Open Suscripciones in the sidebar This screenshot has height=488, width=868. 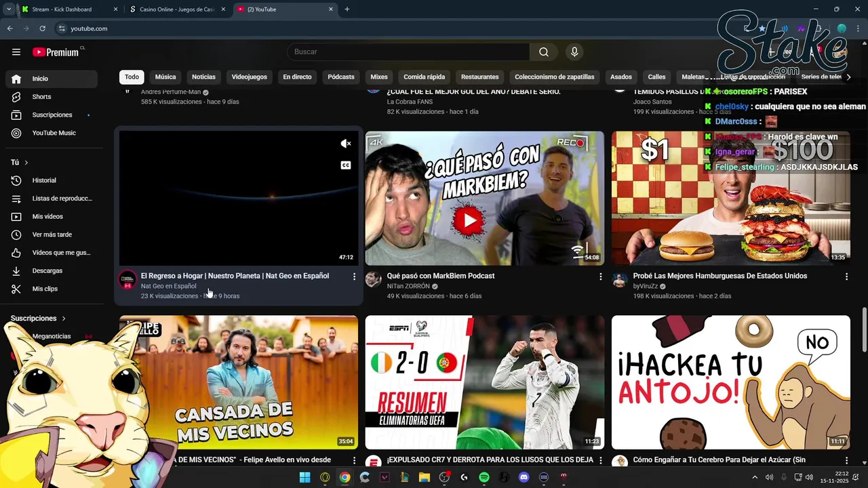pos(52,115)
